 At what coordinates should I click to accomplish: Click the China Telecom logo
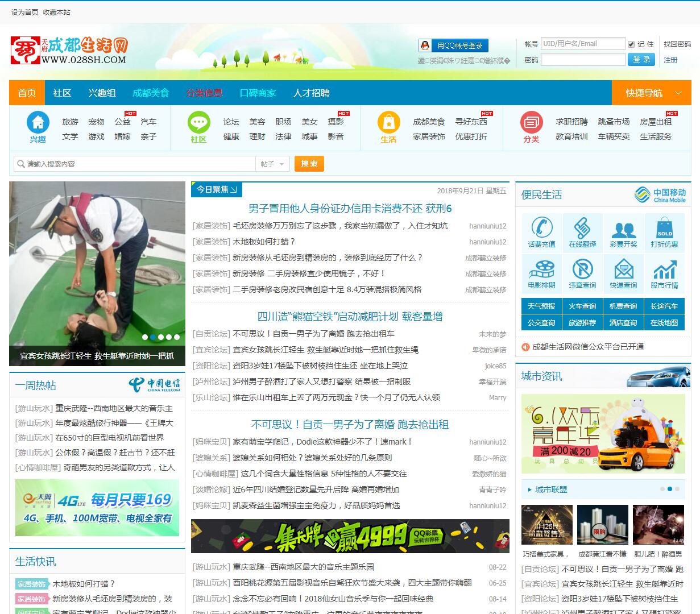[x=154, y=385]
